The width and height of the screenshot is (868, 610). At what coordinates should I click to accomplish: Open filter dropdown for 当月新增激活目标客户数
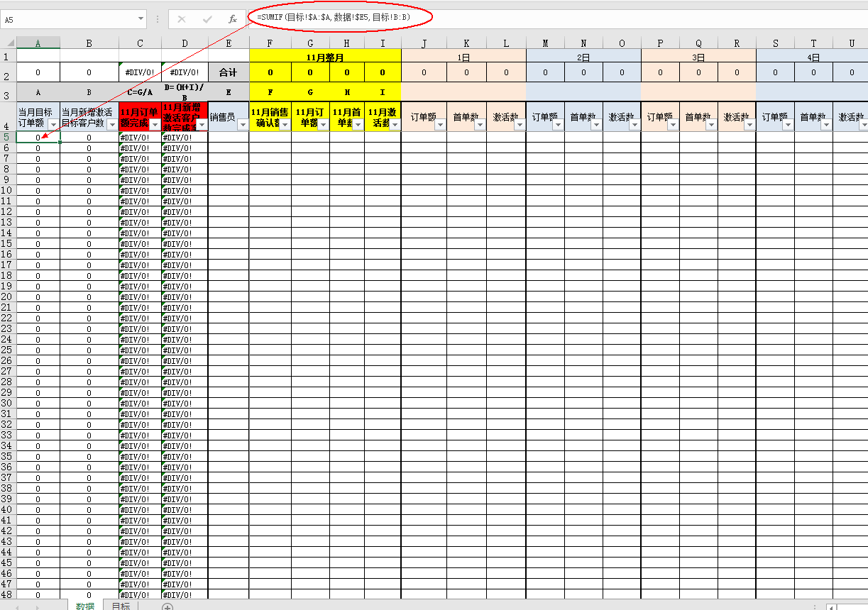coord(112,124)
